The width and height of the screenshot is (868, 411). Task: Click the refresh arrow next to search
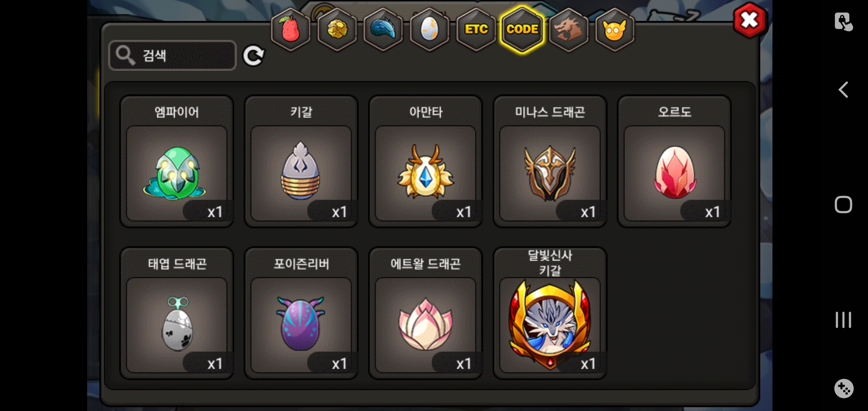[x=254, y=56]
